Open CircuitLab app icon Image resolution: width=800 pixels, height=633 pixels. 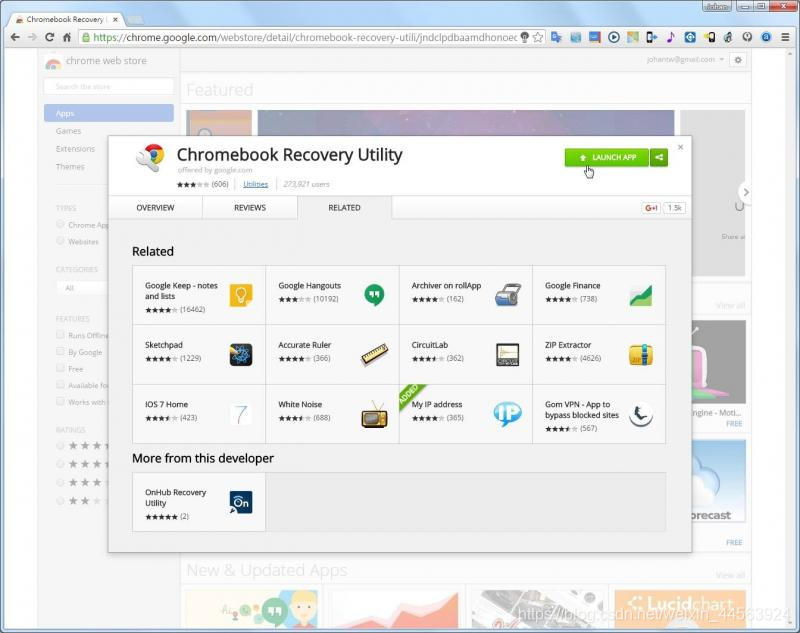508,355
